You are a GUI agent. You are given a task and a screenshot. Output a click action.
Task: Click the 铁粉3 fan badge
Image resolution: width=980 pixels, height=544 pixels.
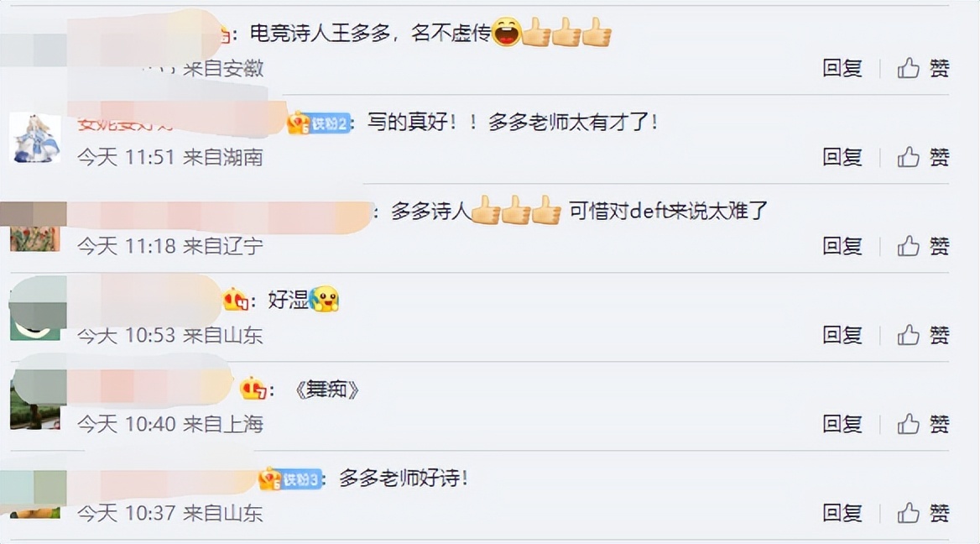(290, 479)
